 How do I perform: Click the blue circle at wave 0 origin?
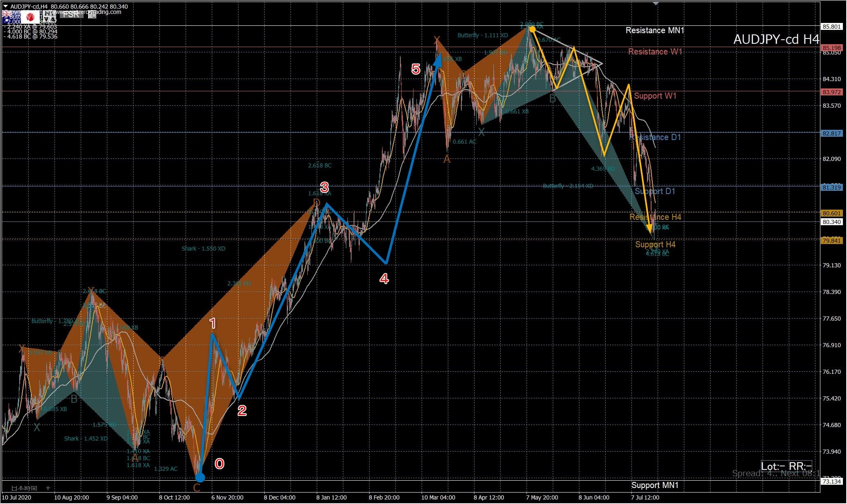coord(200,477)
